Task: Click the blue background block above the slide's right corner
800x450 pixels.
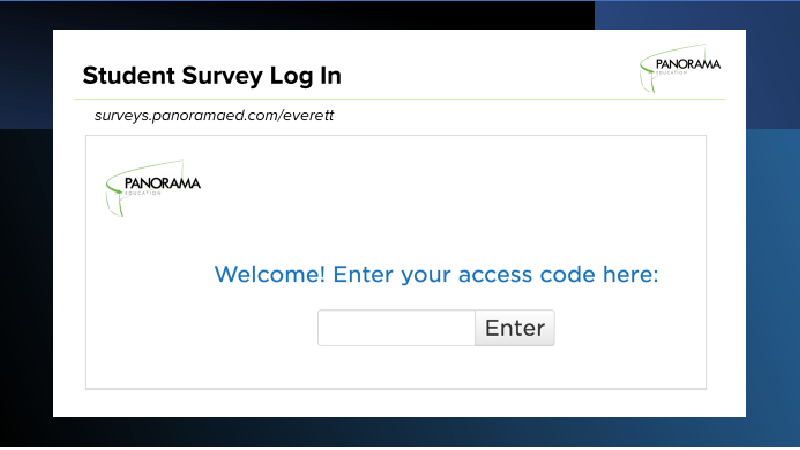Action: click(697, 15)
